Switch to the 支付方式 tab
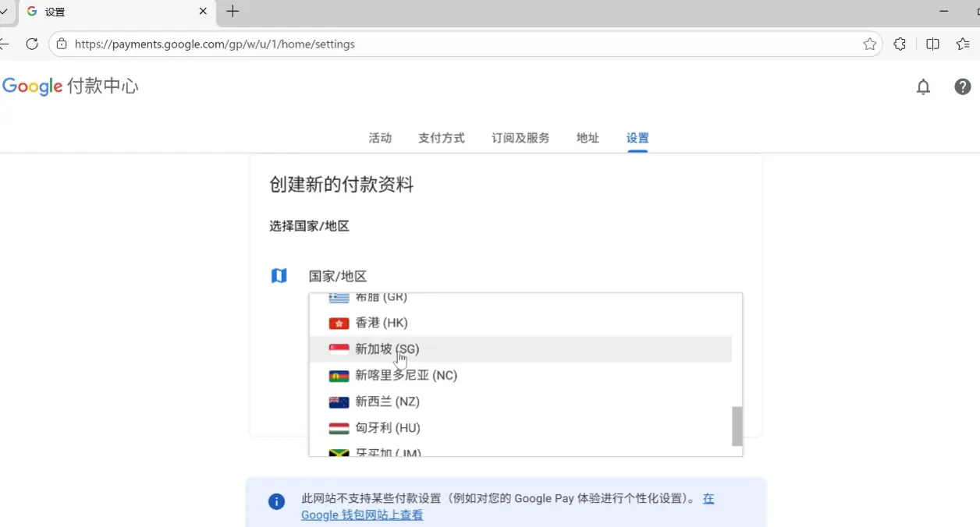The height and width of the screenshot is (527, 980). 442,138
